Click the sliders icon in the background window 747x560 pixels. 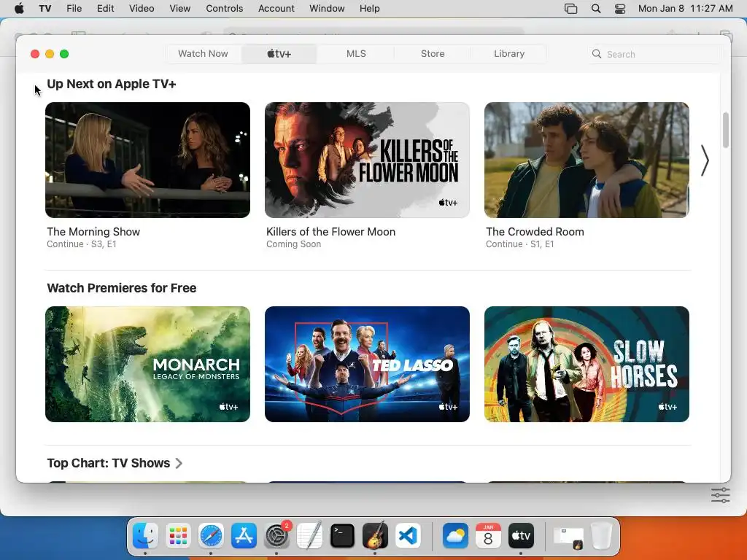[x=720, y=495]
